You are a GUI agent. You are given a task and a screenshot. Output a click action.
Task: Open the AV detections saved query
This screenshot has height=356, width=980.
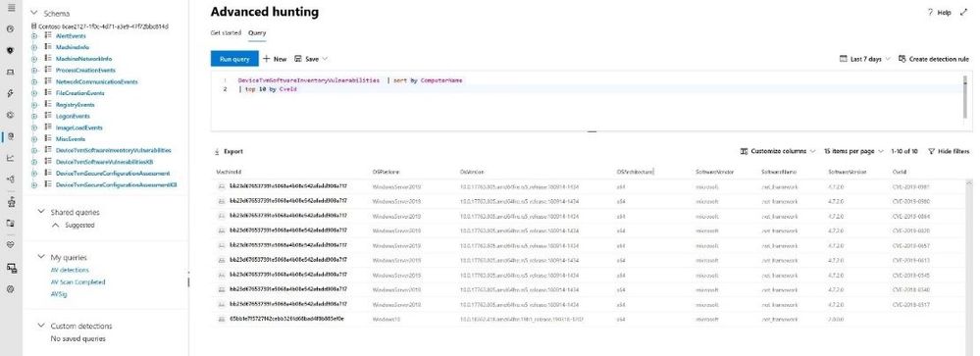point(70,270)
